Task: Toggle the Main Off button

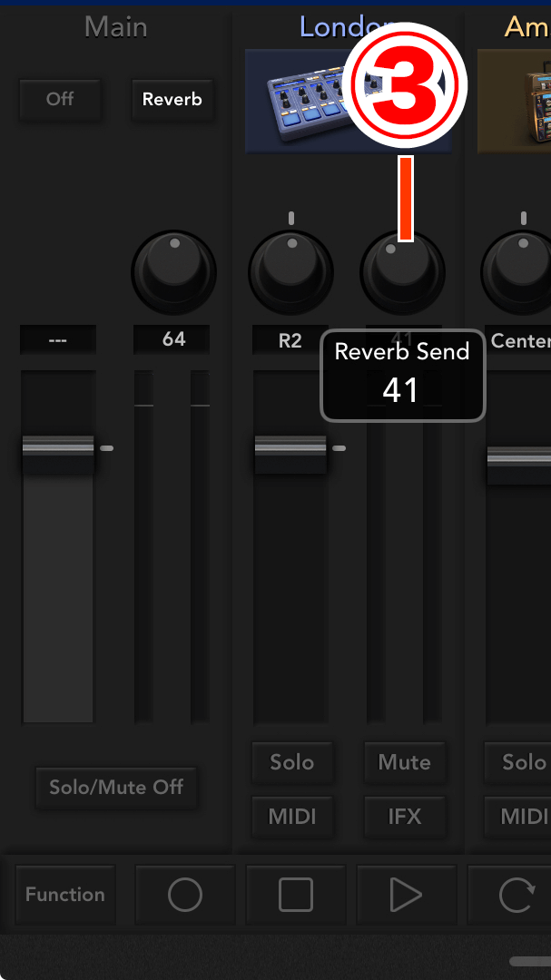Action: (x=60, y=99)
